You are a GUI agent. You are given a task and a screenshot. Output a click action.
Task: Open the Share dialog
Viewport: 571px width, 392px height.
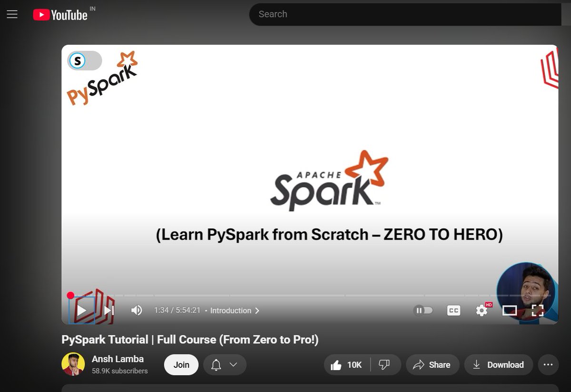[433, 365]
